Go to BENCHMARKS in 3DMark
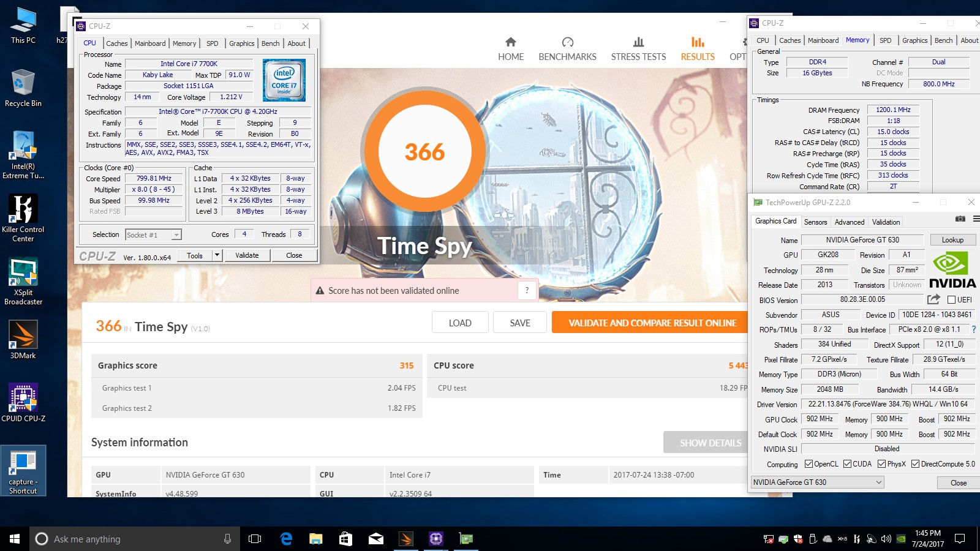 click(567, 50)
